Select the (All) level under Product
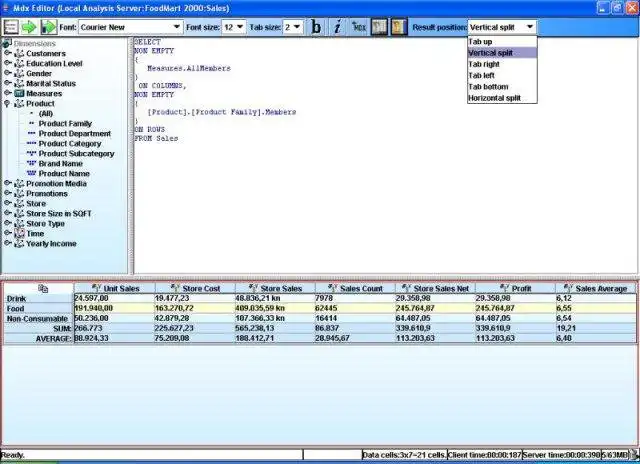The width and height of the screenshot is (640, 464). point(46,113)
